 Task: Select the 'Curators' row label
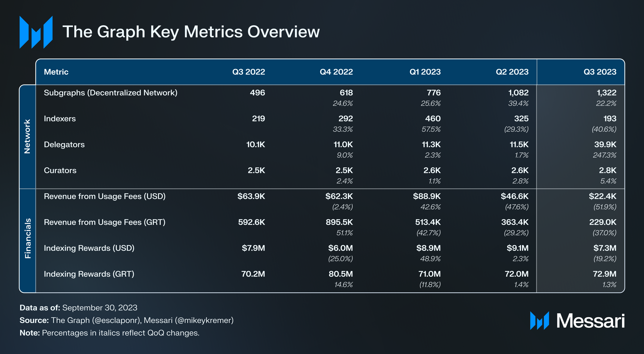(60, 171)
